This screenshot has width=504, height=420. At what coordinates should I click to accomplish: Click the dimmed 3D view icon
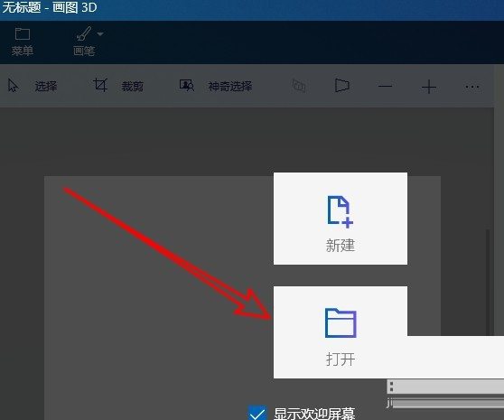[299, 86]
